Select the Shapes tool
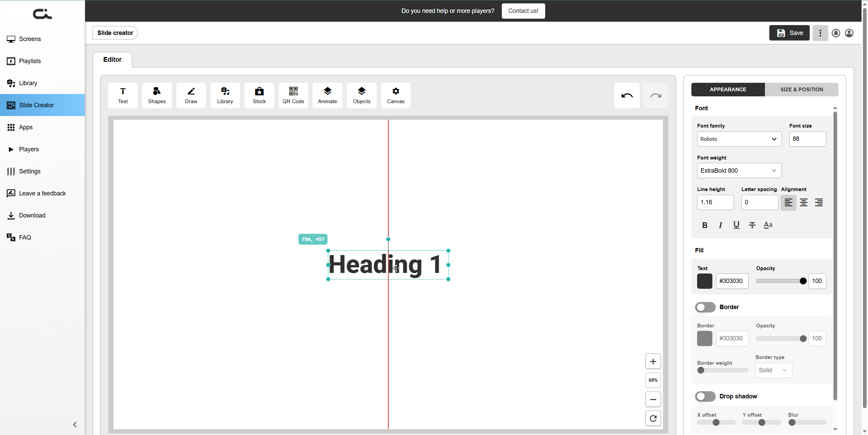Screen dimensions: 868x435 (x=157, y=95)
